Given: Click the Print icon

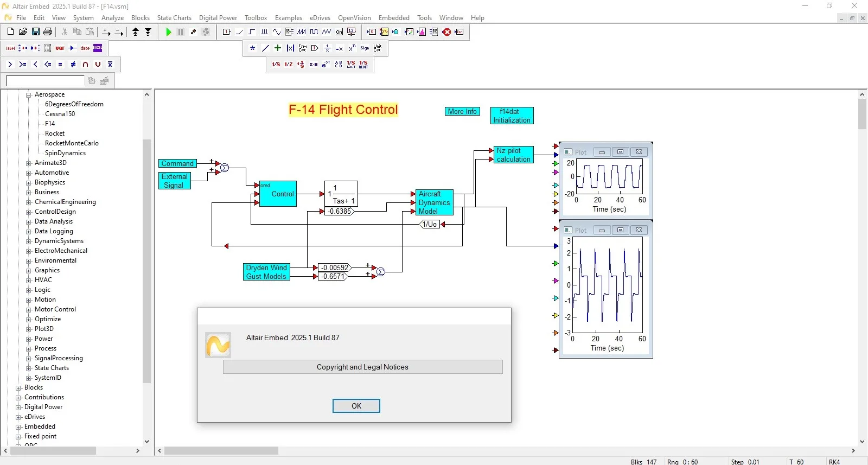Looking at the screenshot, I should tap(48, 32).
